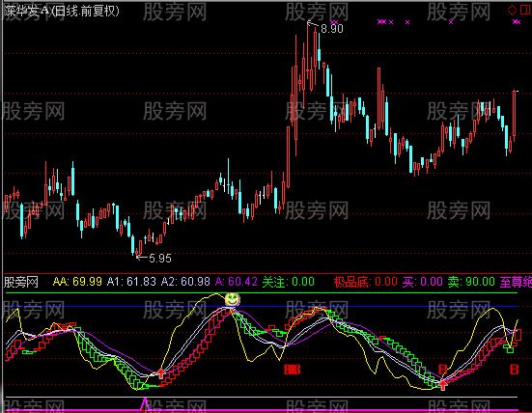This screenshot has width=532, height=413.
Task: Click the magenta spike marker in the bottom strip
Action: coord(145,404)
